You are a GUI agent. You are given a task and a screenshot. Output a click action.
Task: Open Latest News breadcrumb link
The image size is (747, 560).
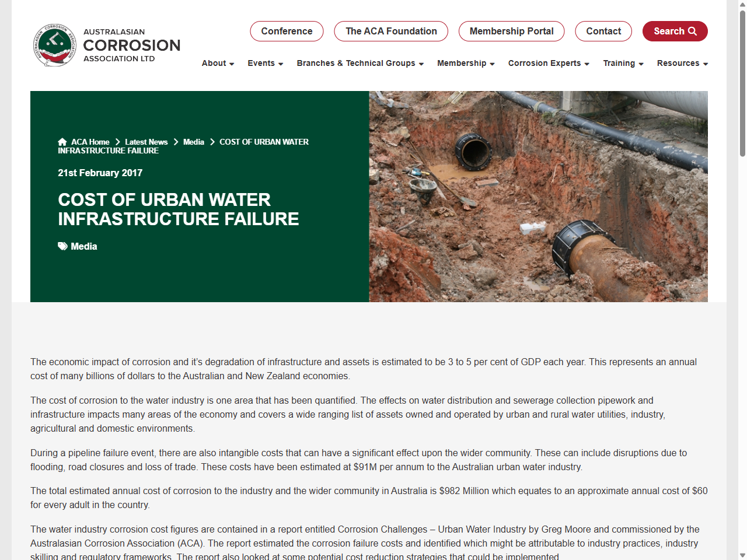pyautogui.click(x=146, y=142)
